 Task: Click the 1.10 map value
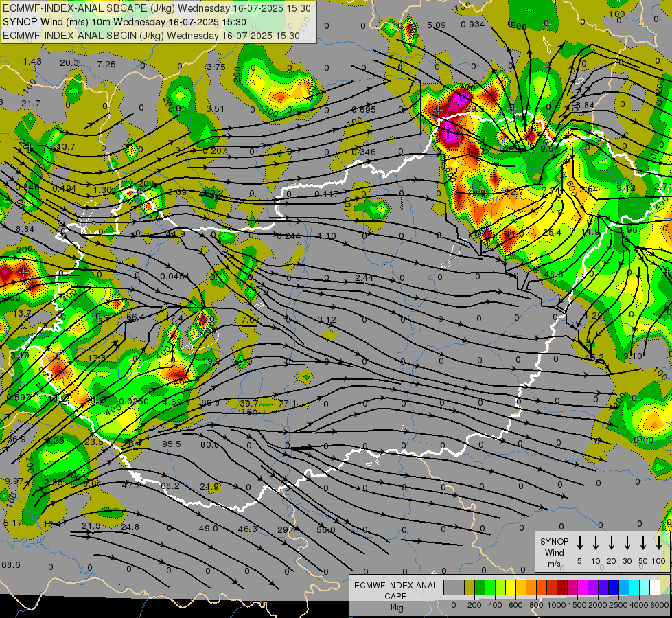coord(327,236)
